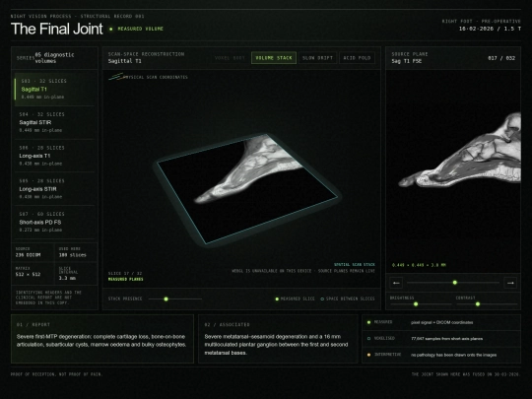Click the 'samples from short-axis planes' row
Screen dimensions: 532x399
point(441,339)
